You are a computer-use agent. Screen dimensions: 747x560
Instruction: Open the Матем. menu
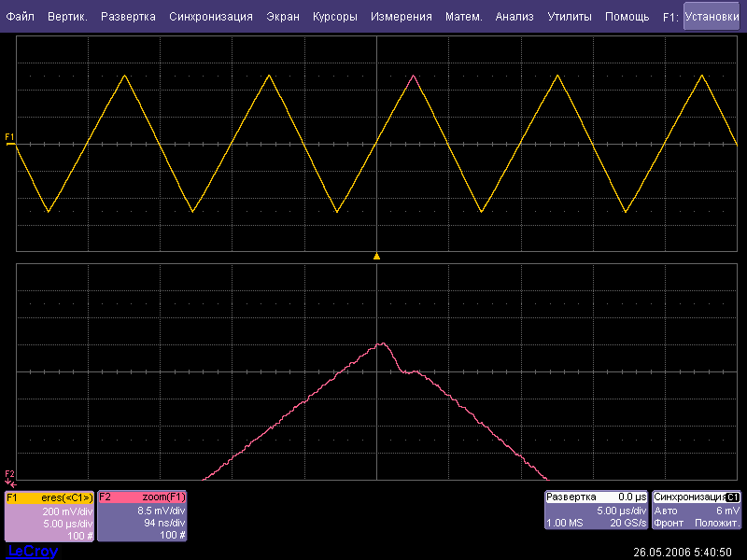[463, 17]
